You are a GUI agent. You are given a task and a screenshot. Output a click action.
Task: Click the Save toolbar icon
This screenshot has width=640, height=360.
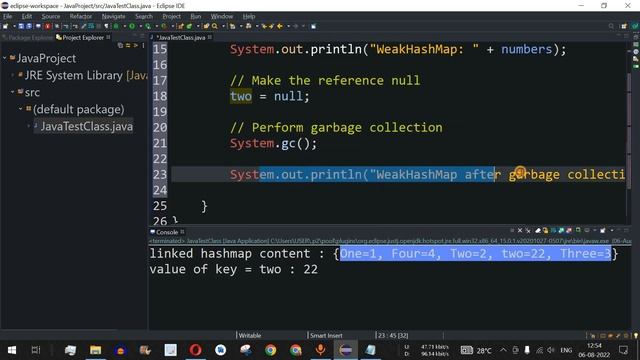click(x=21, y=26)
